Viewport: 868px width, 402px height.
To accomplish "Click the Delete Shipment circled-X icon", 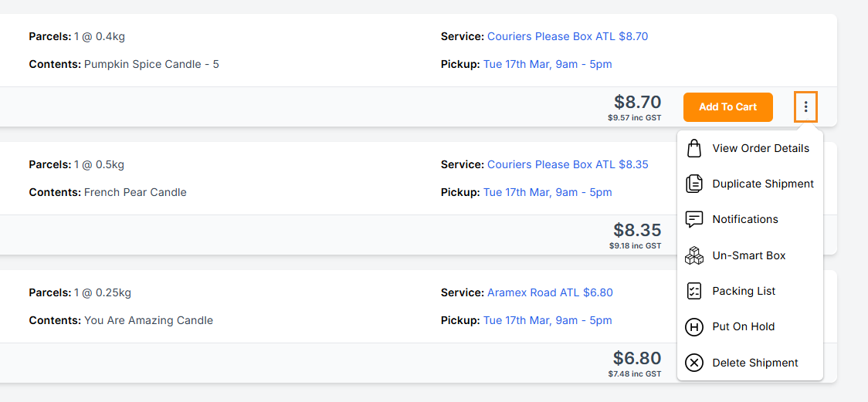I will 694,363.
